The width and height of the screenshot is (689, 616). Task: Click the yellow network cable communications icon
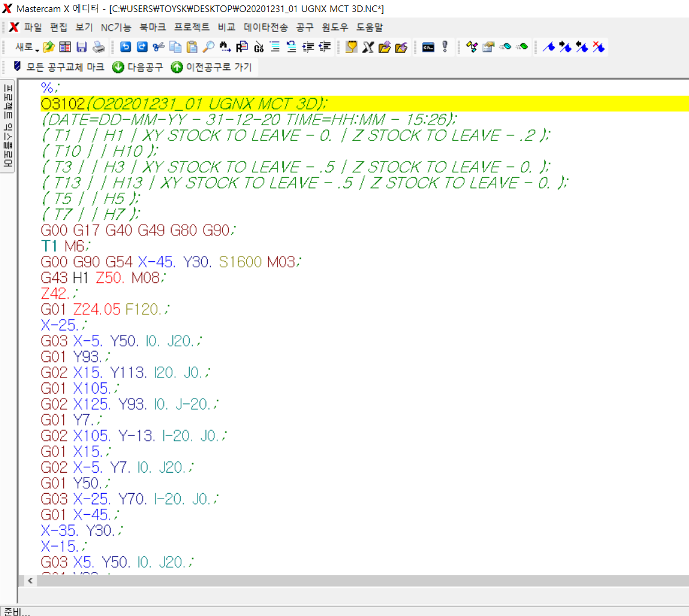[x=352, y=47]
